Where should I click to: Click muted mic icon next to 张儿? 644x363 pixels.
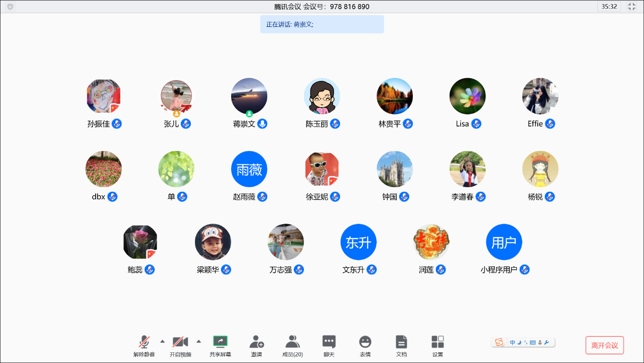point(186,124)
